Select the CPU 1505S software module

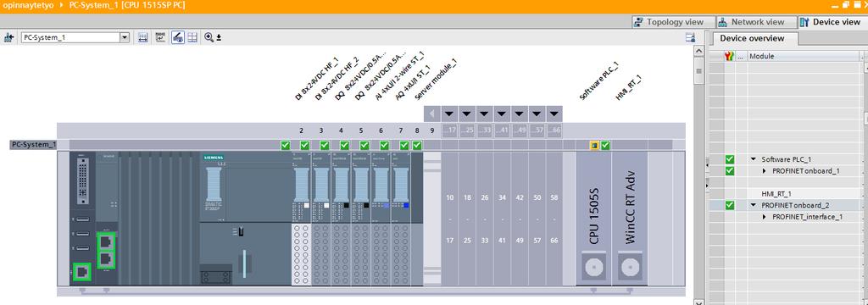[594, 218]
